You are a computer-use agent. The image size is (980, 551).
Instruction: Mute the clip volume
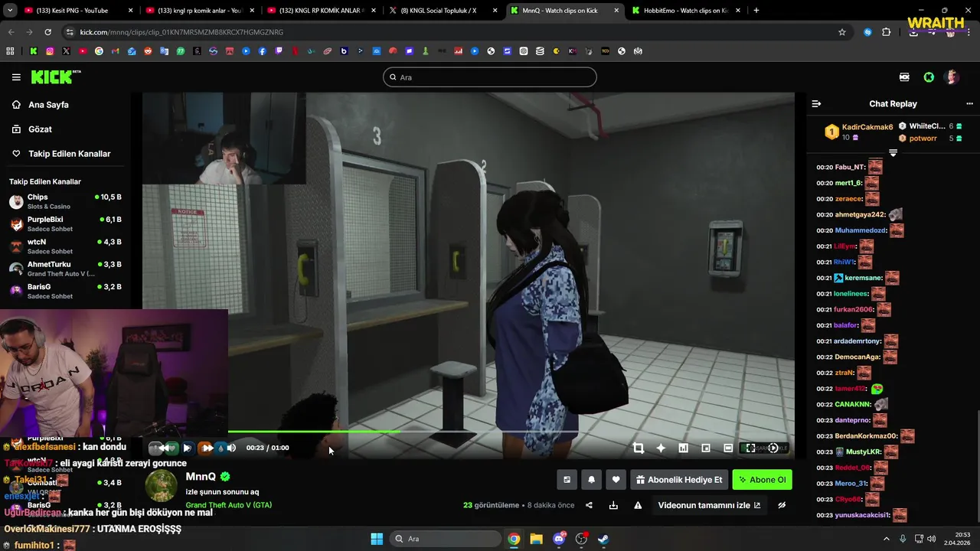[x=231, y=448]
